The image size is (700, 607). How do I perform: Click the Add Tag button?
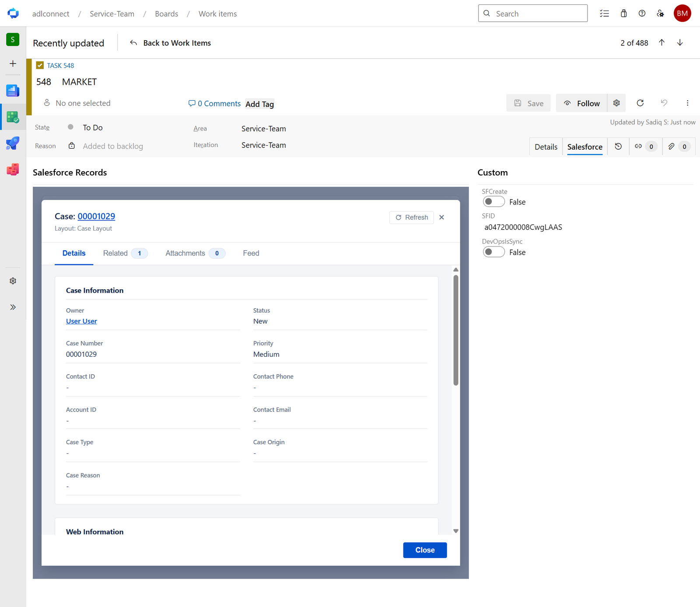click(259, 104)
